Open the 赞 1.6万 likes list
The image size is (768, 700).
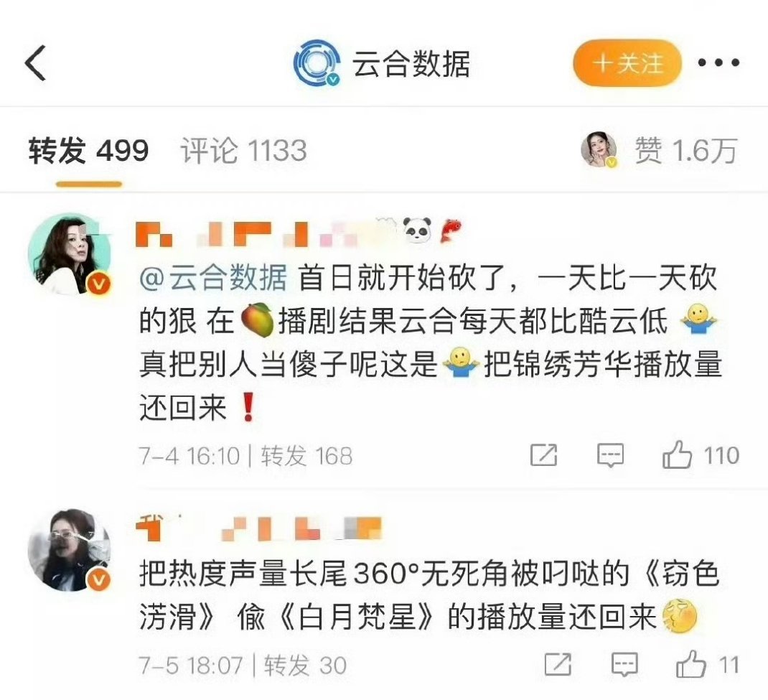click(x=685, y=150)
